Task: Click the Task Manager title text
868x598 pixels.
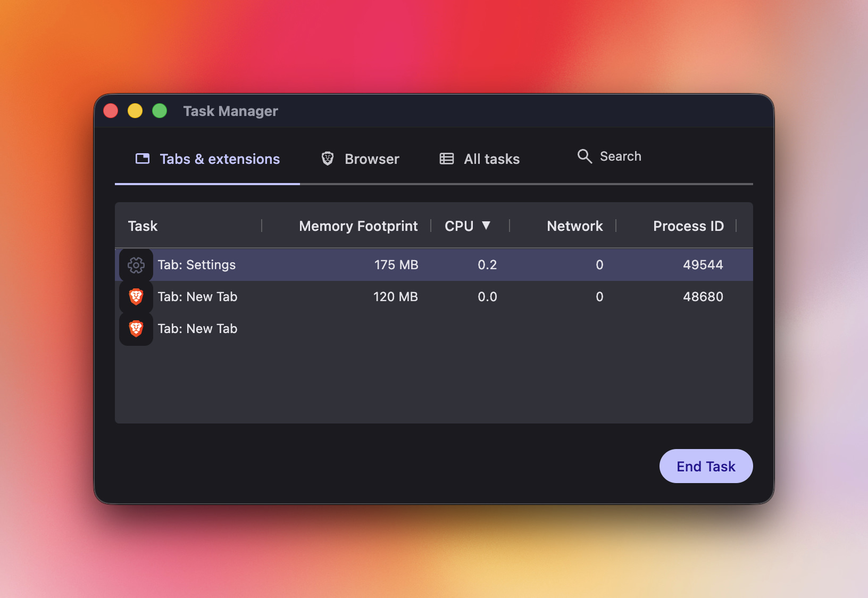Action: pyautogui.click(x=230, y=111)
